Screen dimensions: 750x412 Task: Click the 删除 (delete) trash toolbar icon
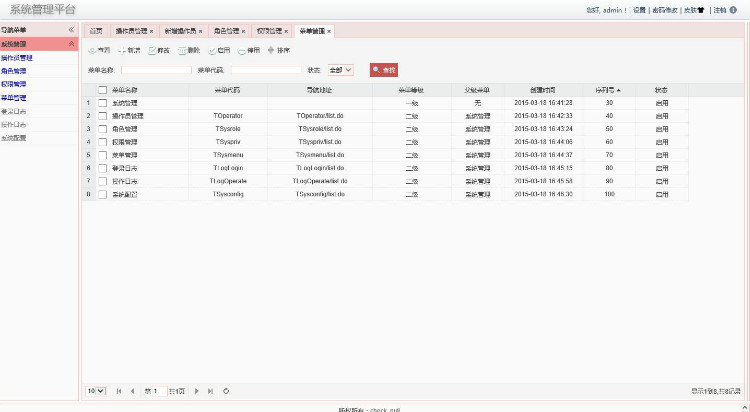pyautogui.click(x=182, y=50)
